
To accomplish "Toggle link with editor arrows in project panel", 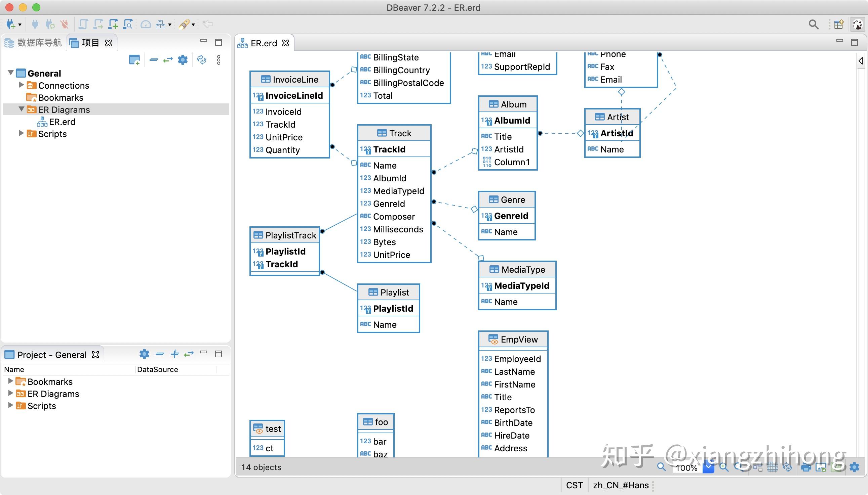I will point(168,60).
